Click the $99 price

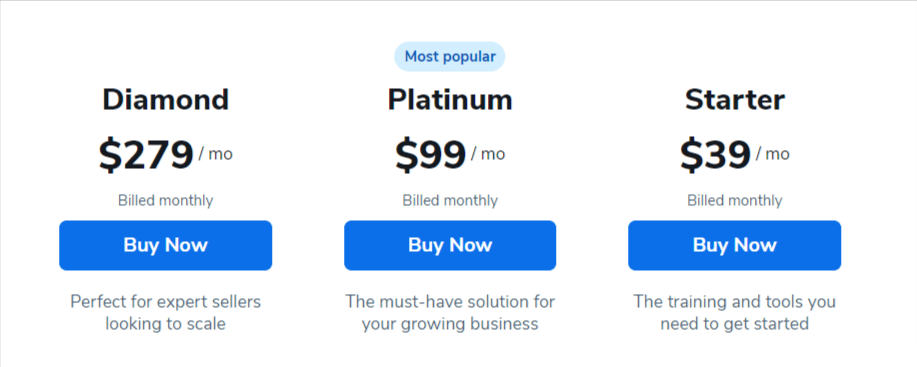[430, 155]
